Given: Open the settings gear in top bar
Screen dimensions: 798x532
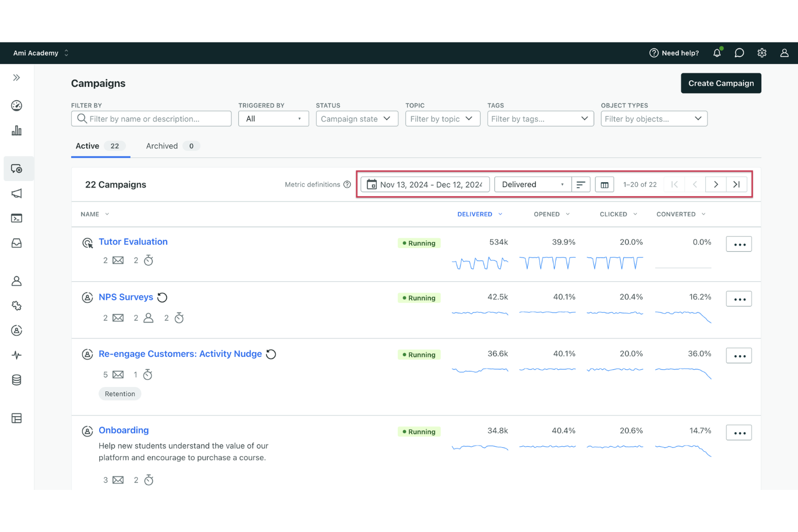Looking at the screenshot, I should coord(762,53).
